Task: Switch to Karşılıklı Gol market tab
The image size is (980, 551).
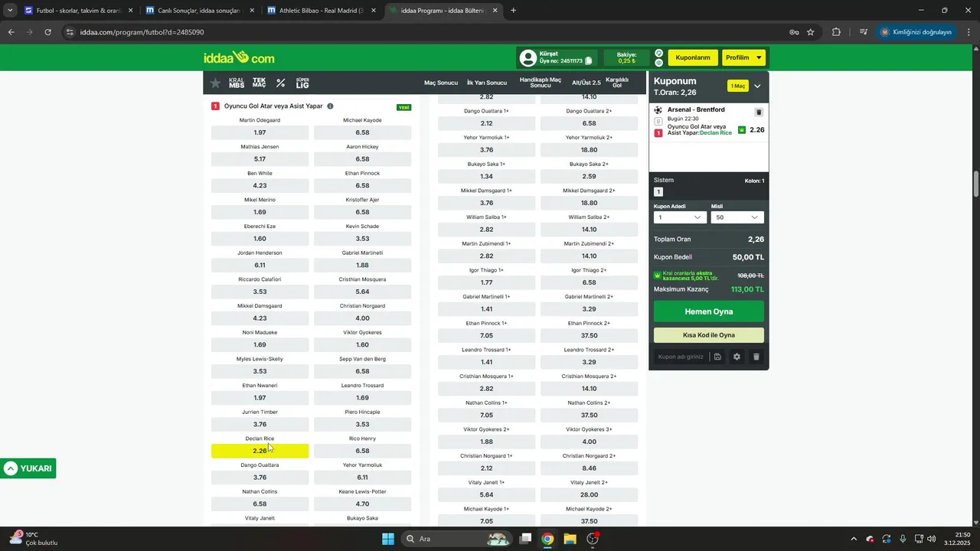Action: [x=617, y=83]
